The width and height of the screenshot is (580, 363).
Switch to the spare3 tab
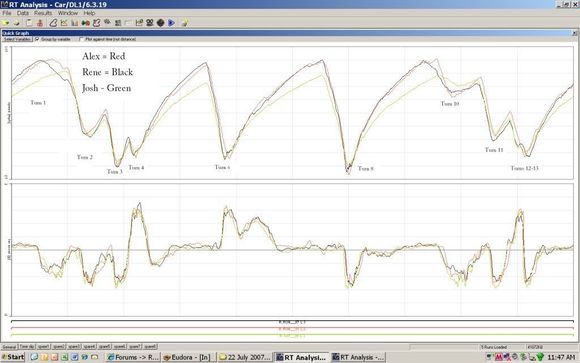tap(74, 347)
